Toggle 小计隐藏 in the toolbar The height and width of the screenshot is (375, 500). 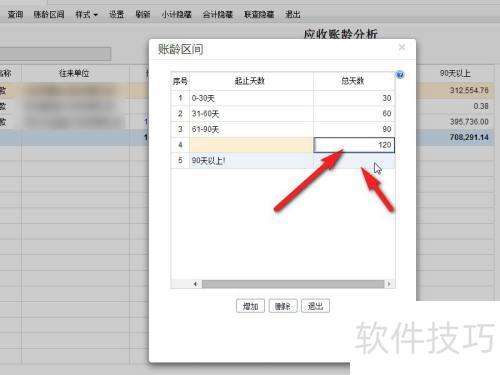tap(176, 14)
